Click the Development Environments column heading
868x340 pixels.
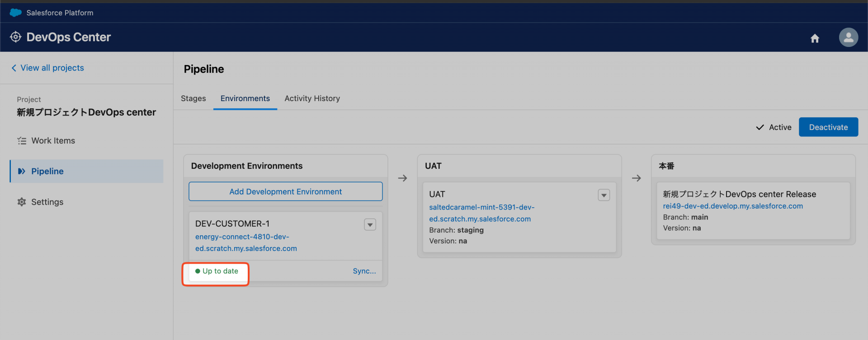[x=247, y=166]
